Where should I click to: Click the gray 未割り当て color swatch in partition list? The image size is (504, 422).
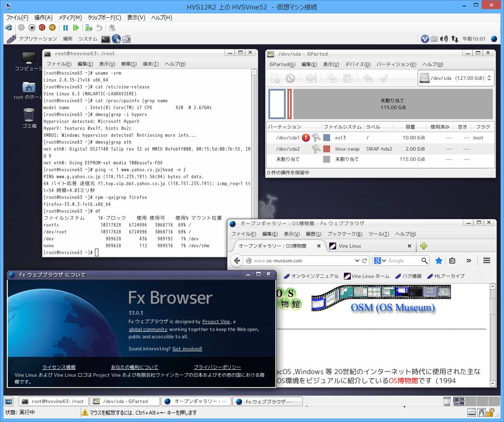pyautogui.click(x=327, y=159)
